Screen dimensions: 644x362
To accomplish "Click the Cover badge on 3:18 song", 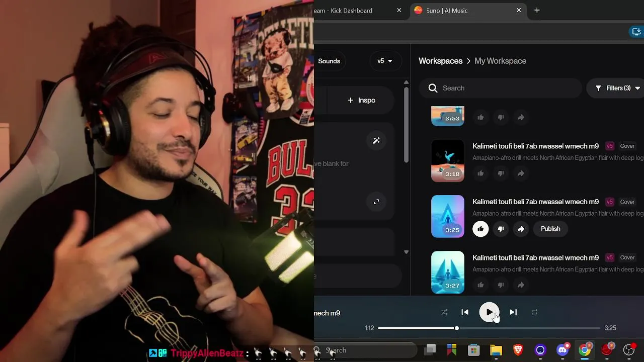I will click(x=627, y=146).
